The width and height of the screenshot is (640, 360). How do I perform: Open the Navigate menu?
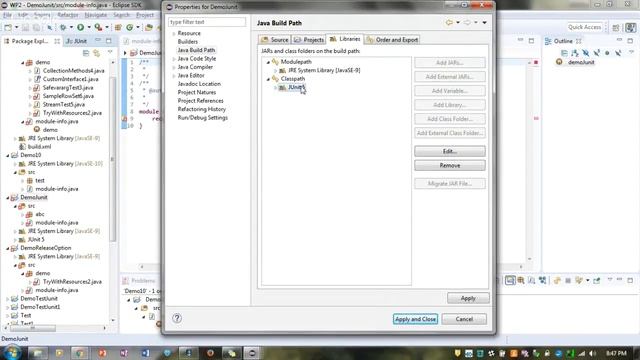(x=96, y=15)
